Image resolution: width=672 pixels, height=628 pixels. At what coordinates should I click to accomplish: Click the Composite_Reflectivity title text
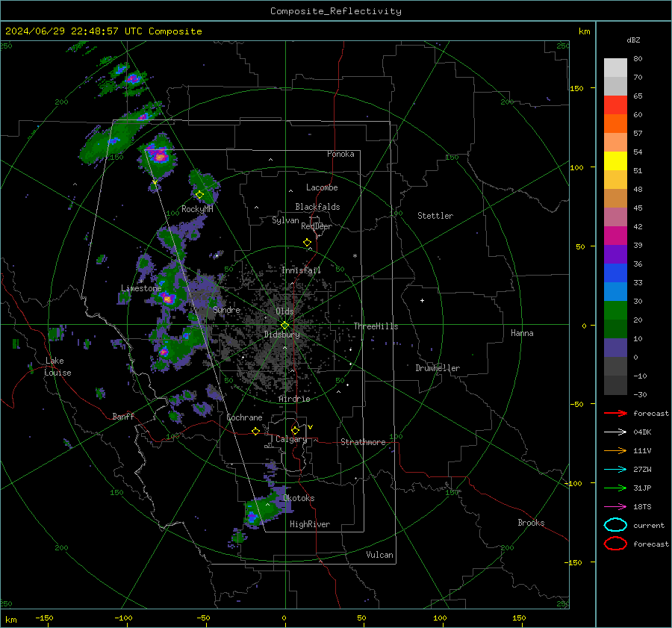336,11
